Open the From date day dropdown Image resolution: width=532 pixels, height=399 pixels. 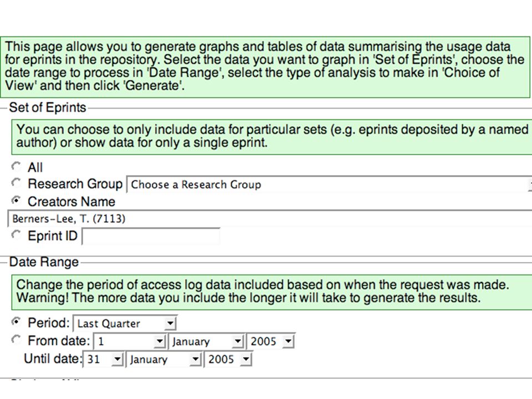point(130,341)
